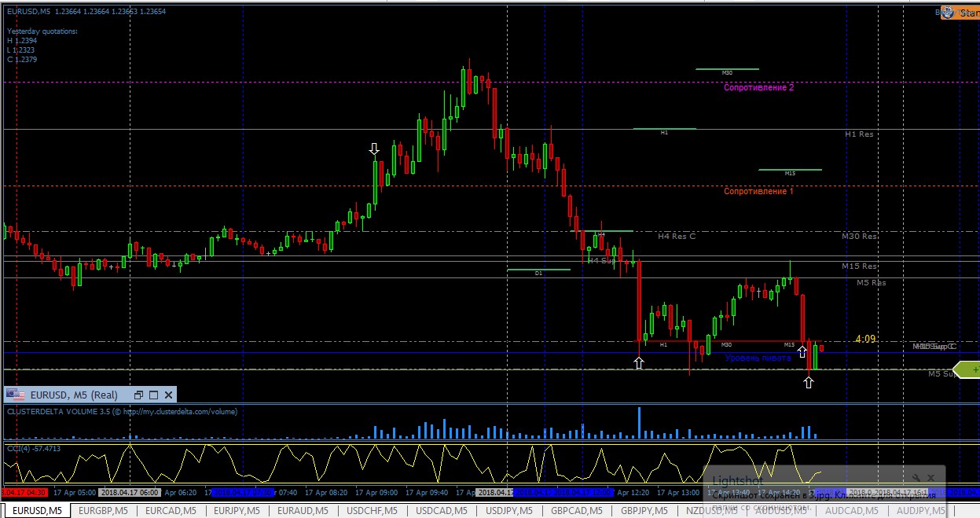Click the '17 Apr 13:00' time axis label
Screen dimensions: 980x518
click(x=677, y=492)
